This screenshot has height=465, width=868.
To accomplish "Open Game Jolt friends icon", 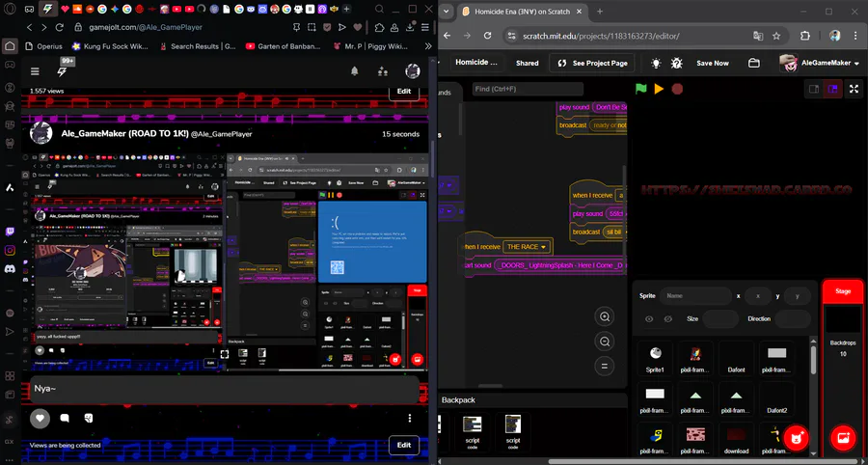I will 383,70.
